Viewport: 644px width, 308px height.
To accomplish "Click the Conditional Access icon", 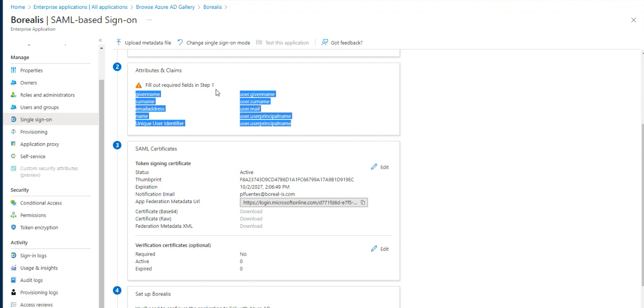I will 14,203.
